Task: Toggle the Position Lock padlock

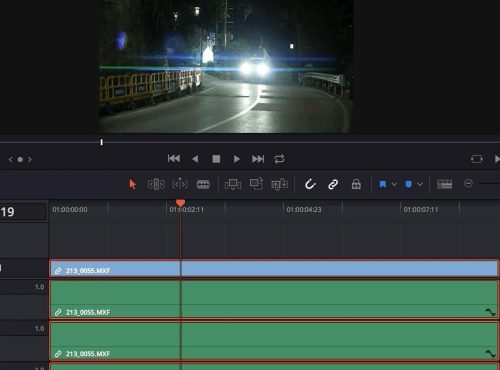Action: point(356,184)
